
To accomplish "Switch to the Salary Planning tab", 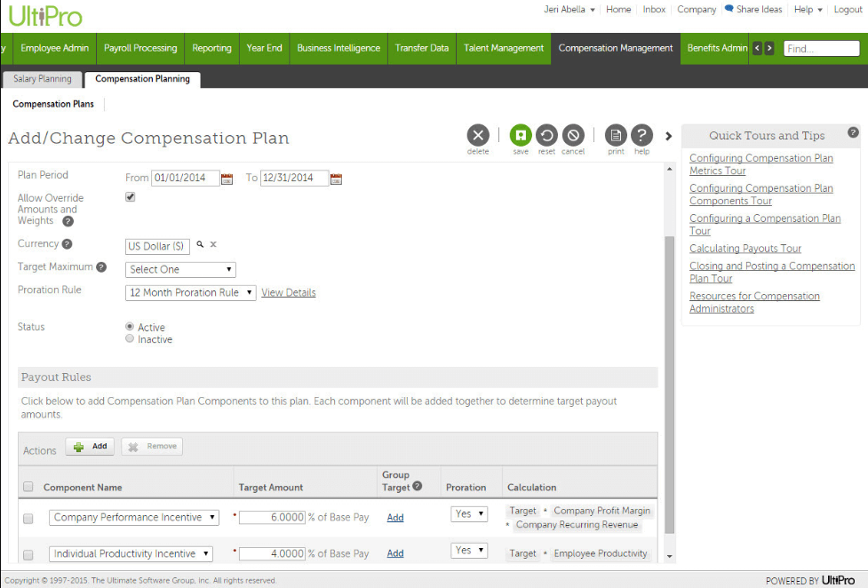I will (x=42, y=79).
